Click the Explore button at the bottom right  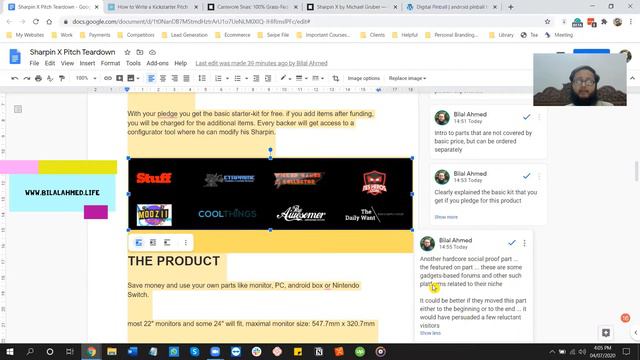click(x=606, y=333)
